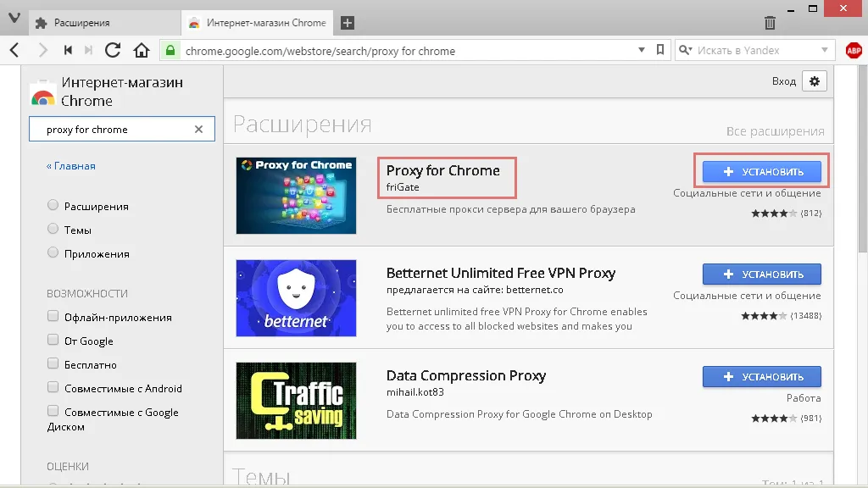Check the Бесплатно filter
Screen dimensions: 868x488
(53, 364)
